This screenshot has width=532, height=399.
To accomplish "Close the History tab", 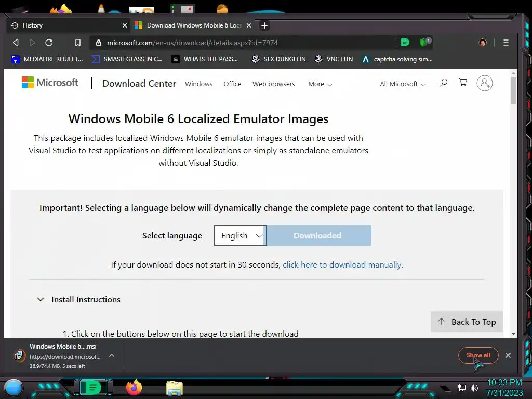I will click(125, 25).
